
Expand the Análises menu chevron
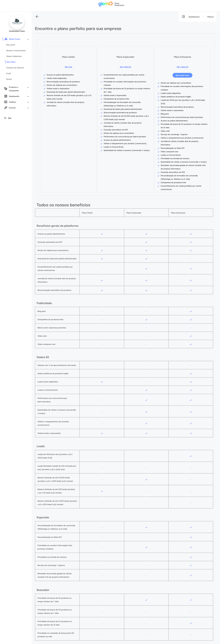click(28, 102)
